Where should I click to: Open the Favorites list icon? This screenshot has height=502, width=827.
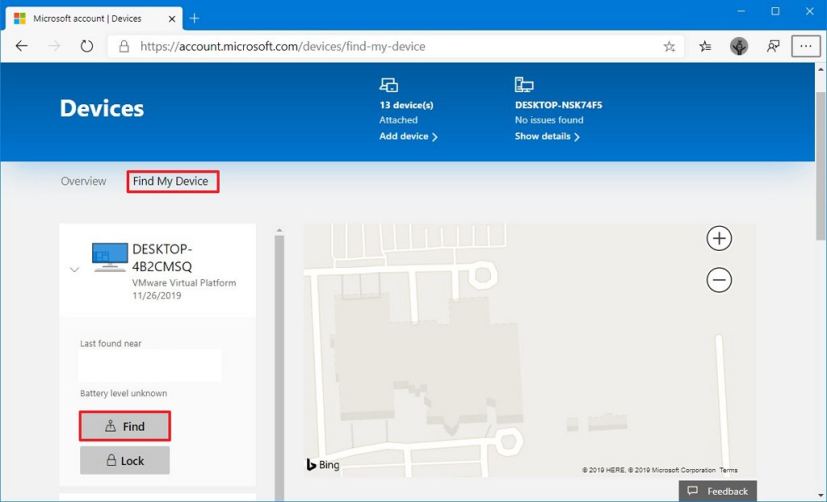[705, 46]
